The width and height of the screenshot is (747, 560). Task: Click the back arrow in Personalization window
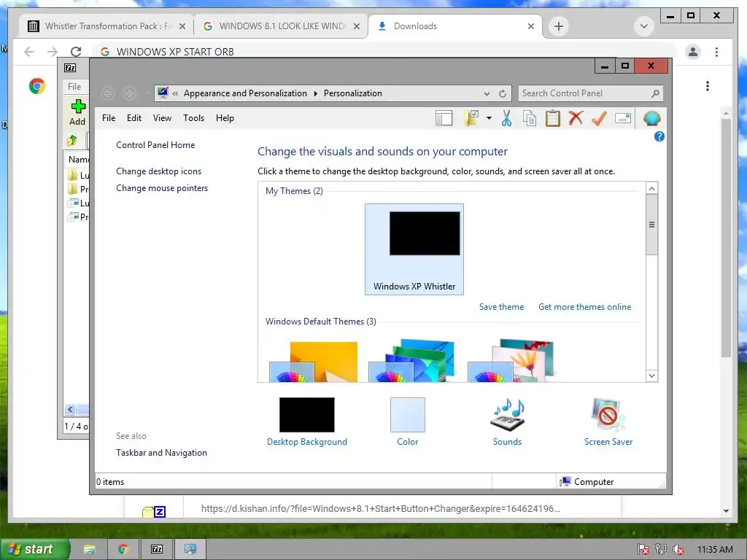point(108,93)
